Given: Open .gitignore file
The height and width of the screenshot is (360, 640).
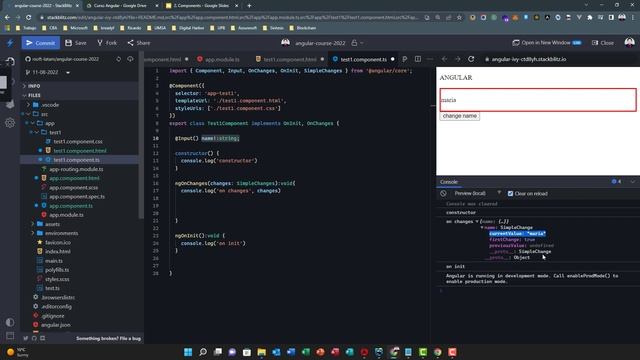Looking at the screenshot, I should coord(53,316).
